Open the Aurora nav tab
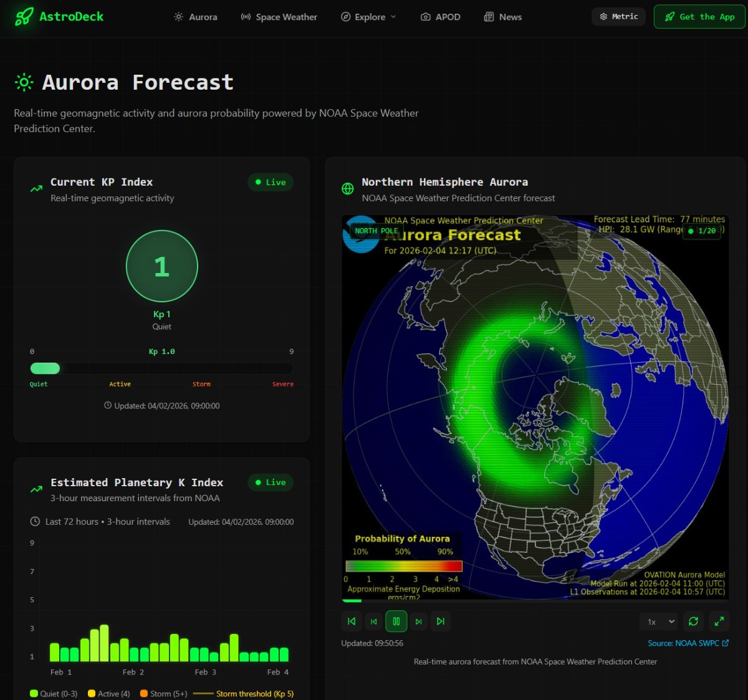 point(196,17)
